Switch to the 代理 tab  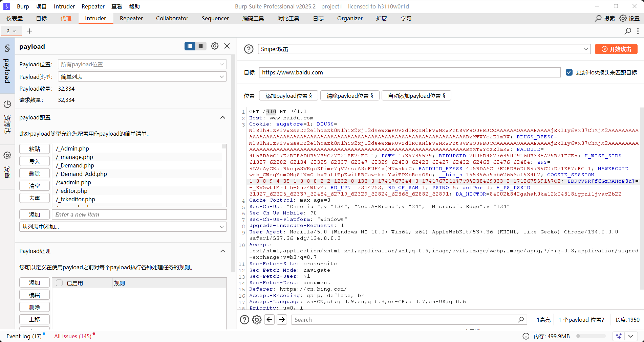click(x=66, y=18)
